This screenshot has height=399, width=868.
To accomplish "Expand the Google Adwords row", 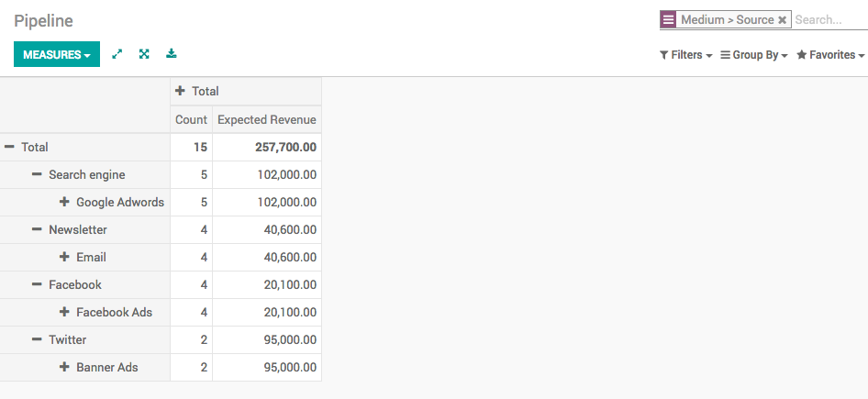I will coord(65,202).
